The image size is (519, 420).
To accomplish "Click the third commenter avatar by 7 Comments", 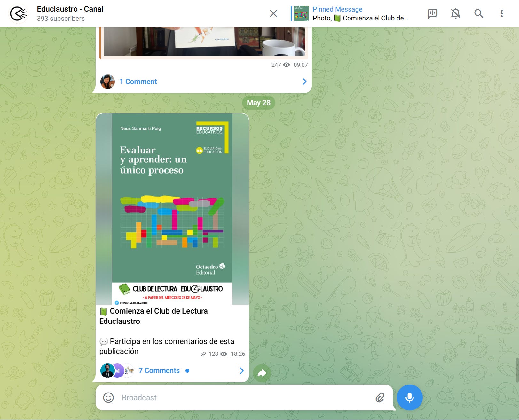I will 129,371.
